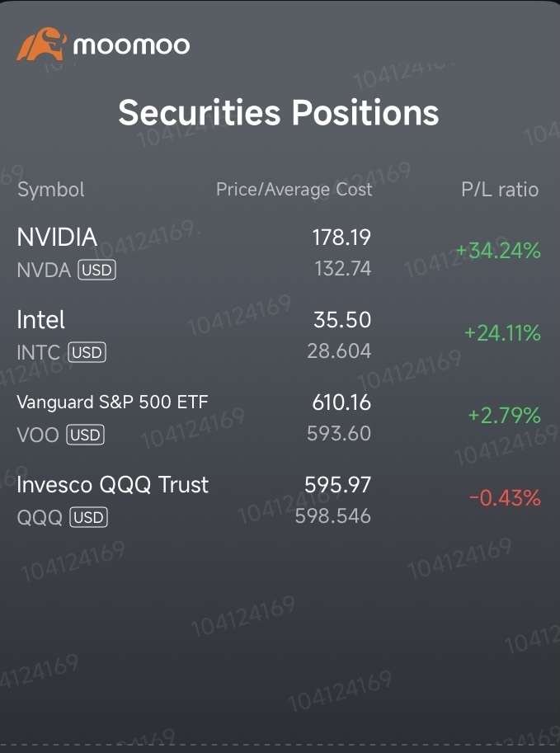Viewport: 560px width, 753px height.
Task: Click the QQQ average cost 598.546
Action: tap(333, 516)
